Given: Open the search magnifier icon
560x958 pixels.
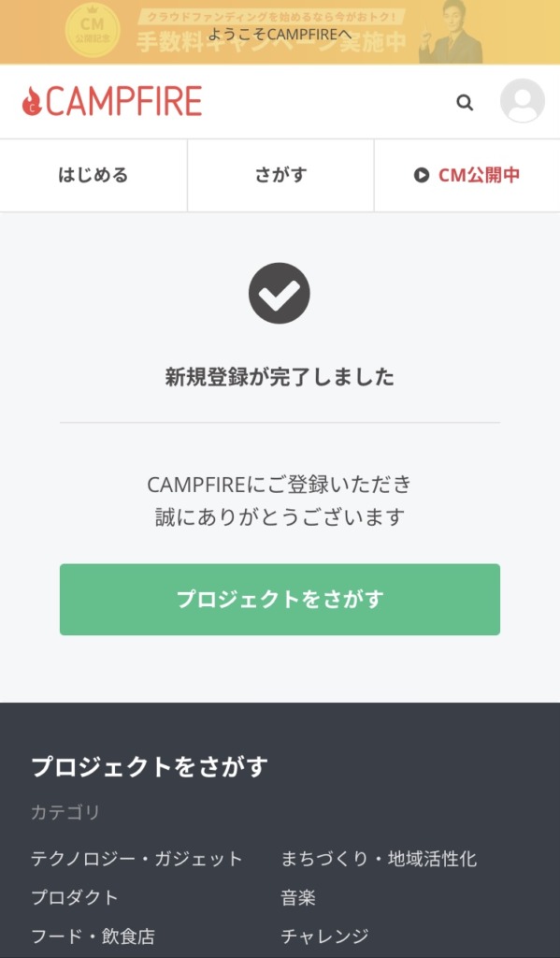Looking at the screenshot, I should tap(465, 102).
